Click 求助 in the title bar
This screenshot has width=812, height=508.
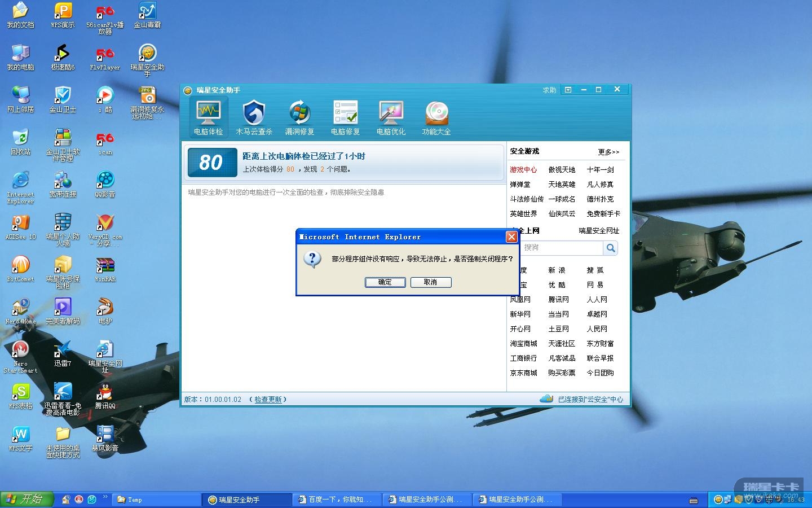[x=549, y=90]
